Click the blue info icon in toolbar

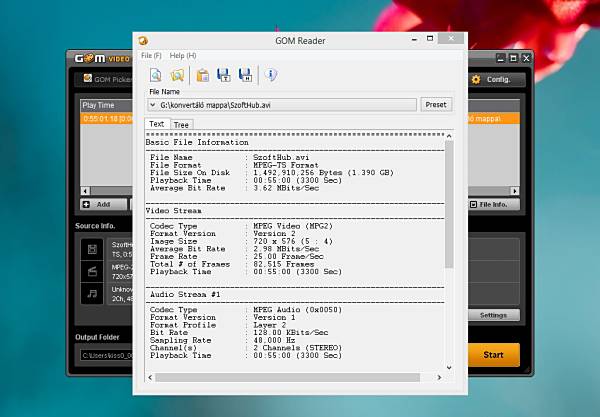coord(271,75)
